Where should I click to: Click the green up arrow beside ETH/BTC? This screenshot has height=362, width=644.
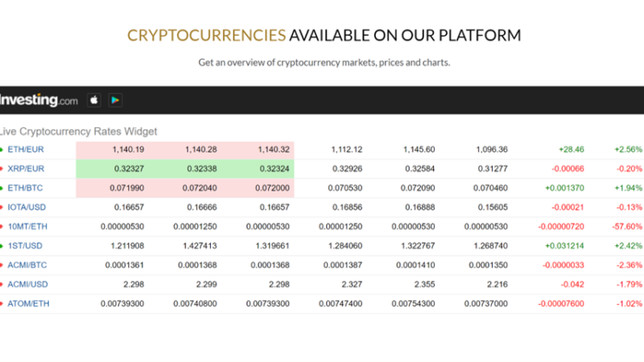pyautogui.click(x=2, y=188)
